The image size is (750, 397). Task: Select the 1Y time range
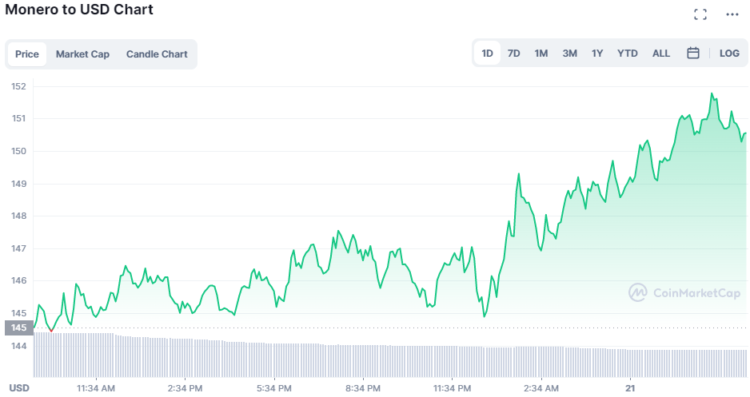click(597, 53)
